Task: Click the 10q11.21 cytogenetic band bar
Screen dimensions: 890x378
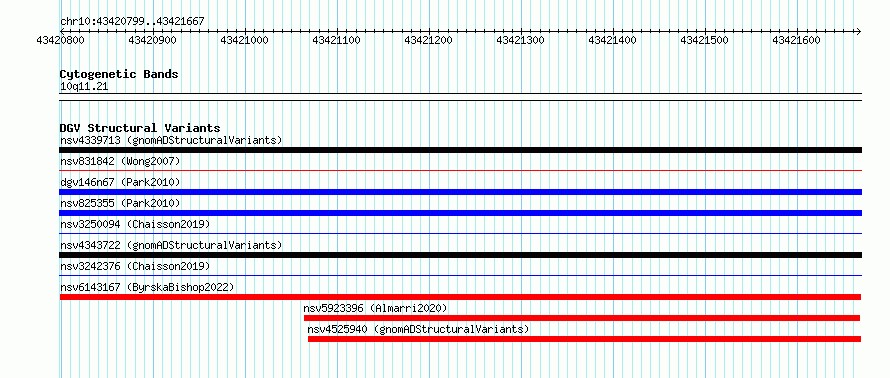Action: (460, 97)
